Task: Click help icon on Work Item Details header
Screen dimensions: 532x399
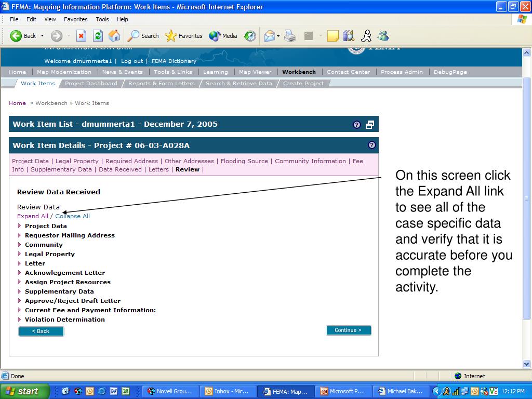Action: click(x=371, y=145)
